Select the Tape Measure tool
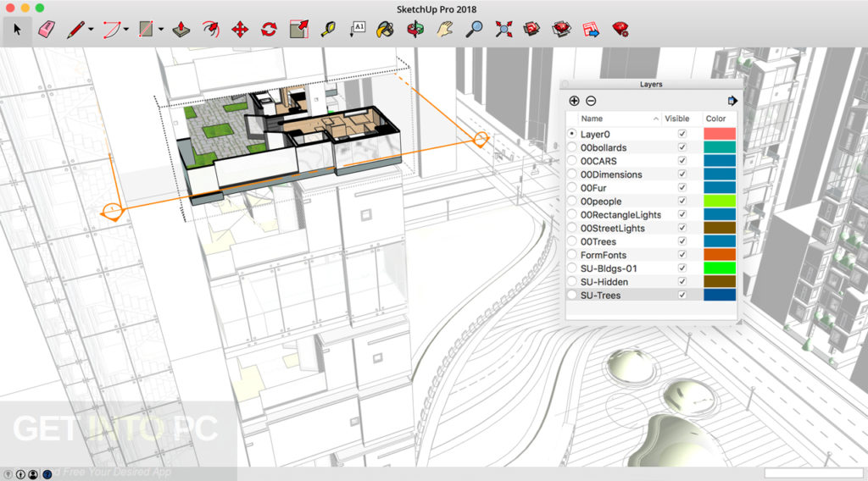The image size is (868, 481). point(328,30)
